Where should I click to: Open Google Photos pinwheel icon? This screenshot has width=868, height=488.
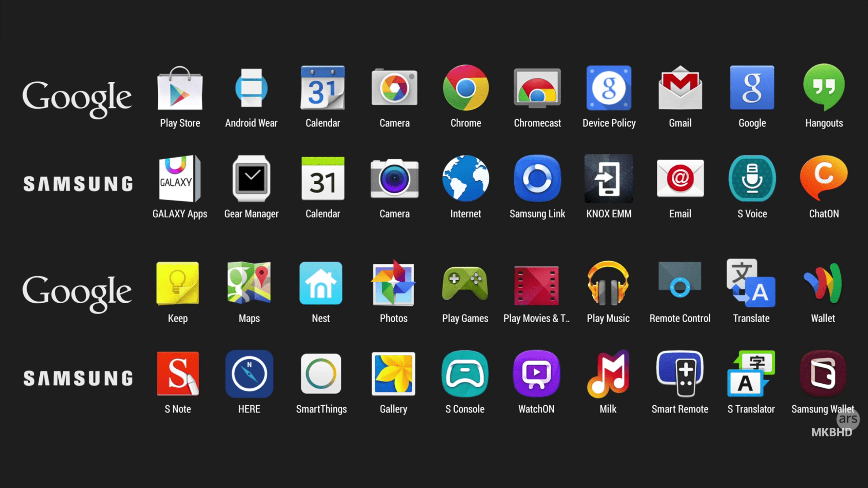click(393, 283)
